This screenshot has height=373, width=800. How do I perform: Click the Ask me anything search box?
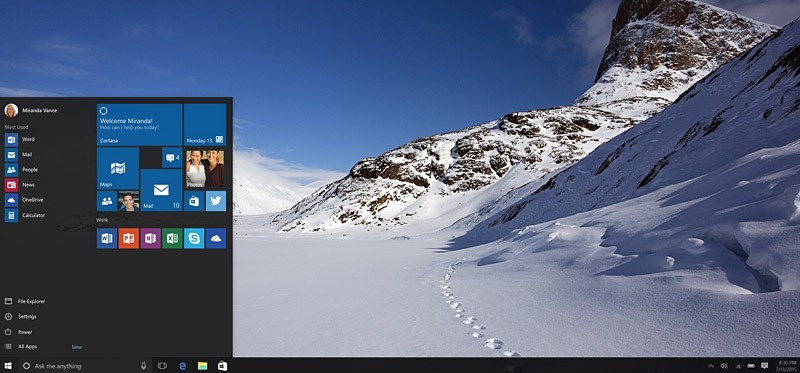point(85,366)
